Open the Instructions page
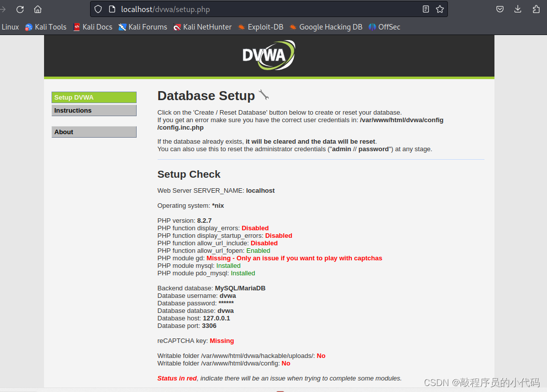547x392 pixels. click(94, 110)
